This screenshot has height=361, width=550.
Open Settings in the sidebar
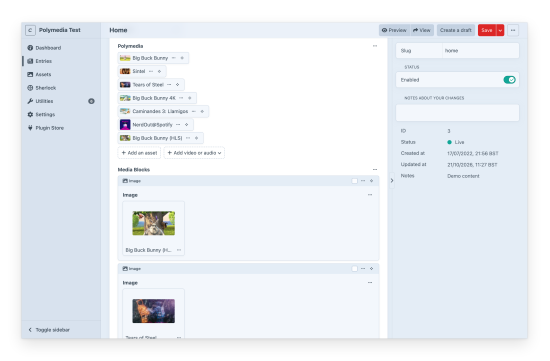41,114
